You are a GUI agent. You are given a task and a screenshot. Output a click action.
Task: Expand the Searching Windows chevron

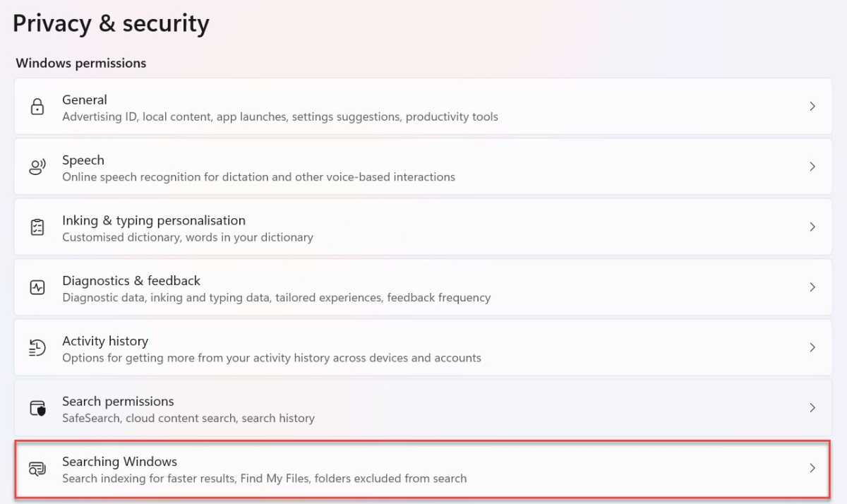(x=812, y=468)
